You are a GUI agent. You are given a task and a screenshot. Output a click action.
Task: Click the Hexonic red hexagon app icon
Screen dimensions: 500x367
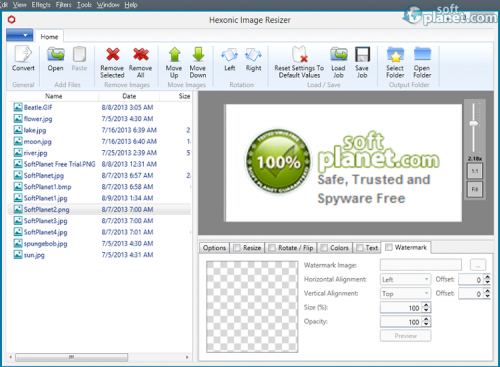11,20
